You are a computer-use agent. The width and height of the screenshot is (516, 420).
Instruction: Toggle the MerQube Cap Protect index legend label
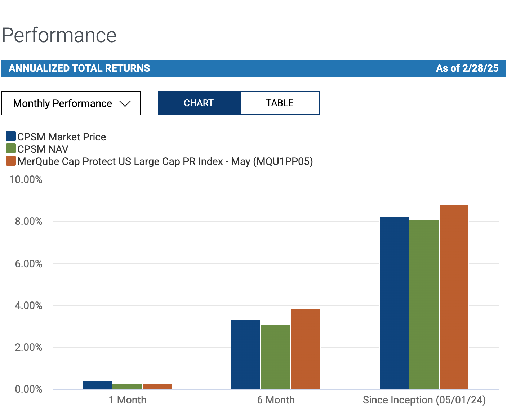coord(165,161)
